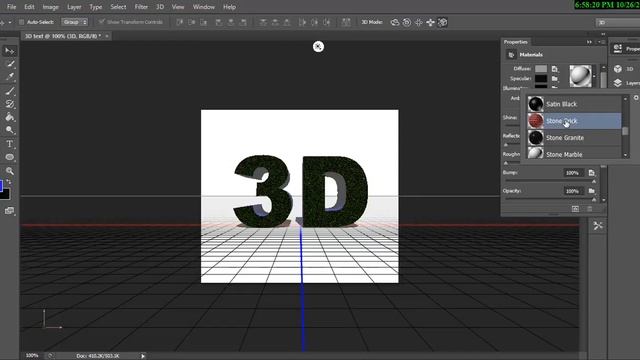Open the tool preset picker arrow
The width and height of the screenshot is (640, 360).
coord(10,22)
